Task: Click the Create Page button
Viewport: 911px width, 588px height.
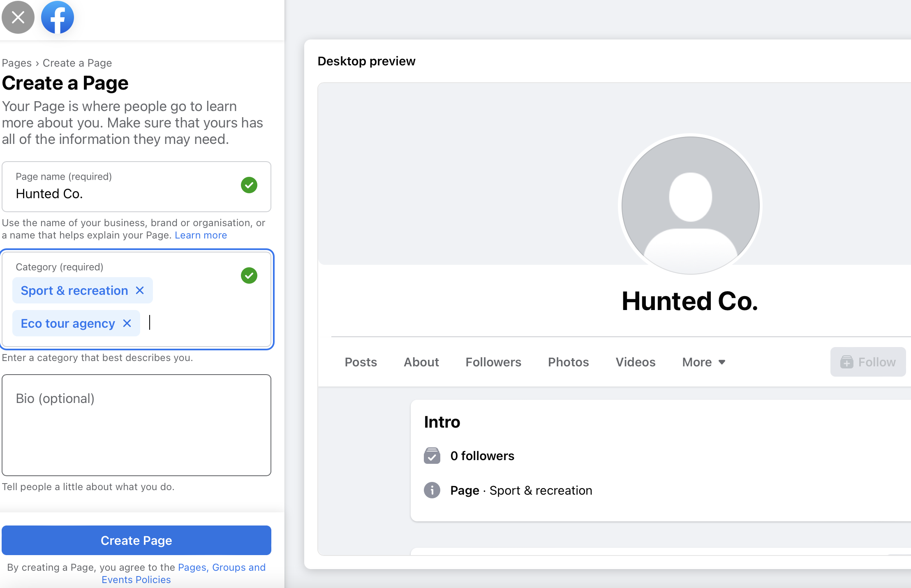Action: click(136, 540)
